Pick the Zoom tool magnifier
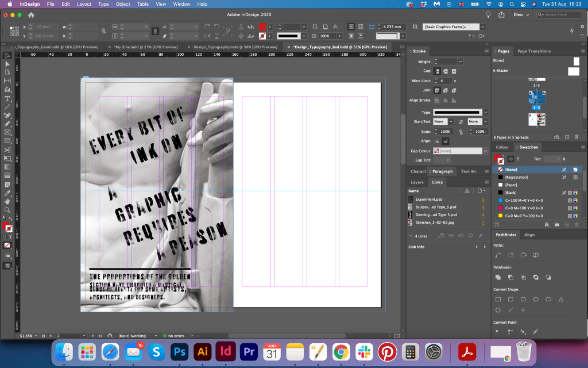 tap(7, 210)
